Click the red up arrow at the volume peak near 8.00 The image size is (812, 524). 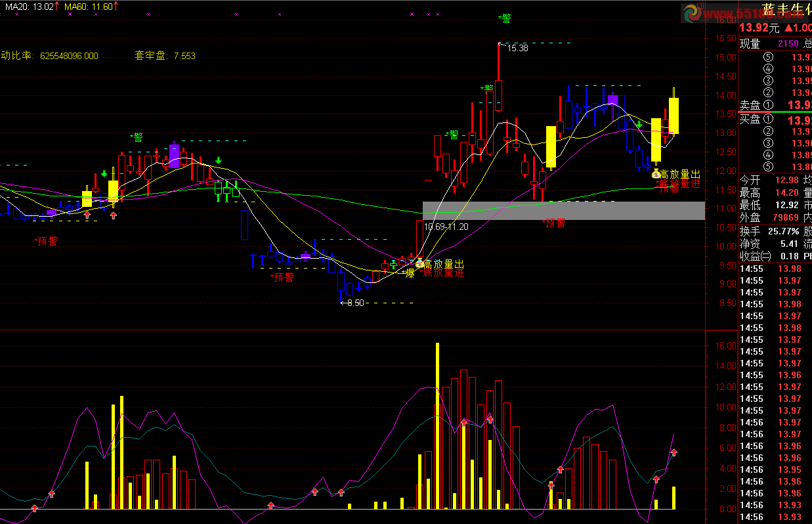point(464,422)
